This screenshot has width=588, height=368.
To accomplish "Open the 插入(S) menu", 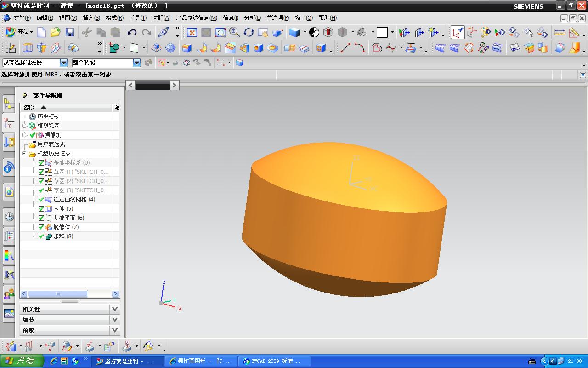I will coord(91,18).
